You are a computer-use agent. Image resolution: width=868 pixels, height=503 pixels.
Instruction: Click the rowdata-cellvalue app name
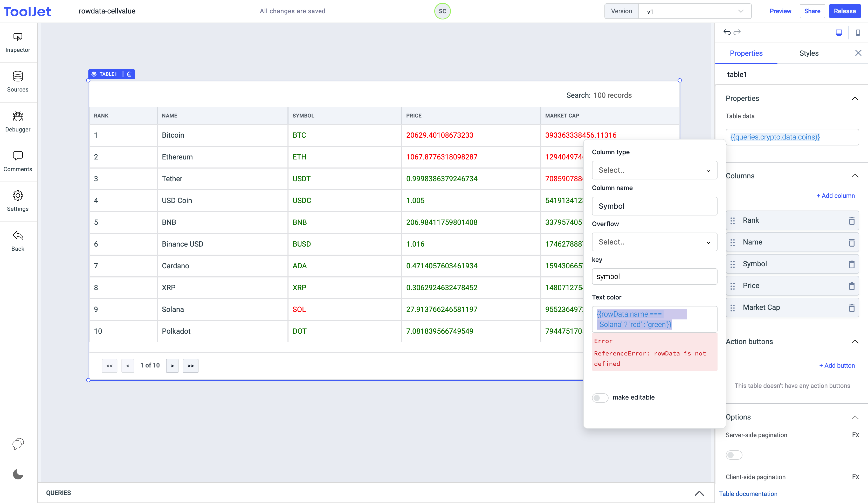[107, 11]
